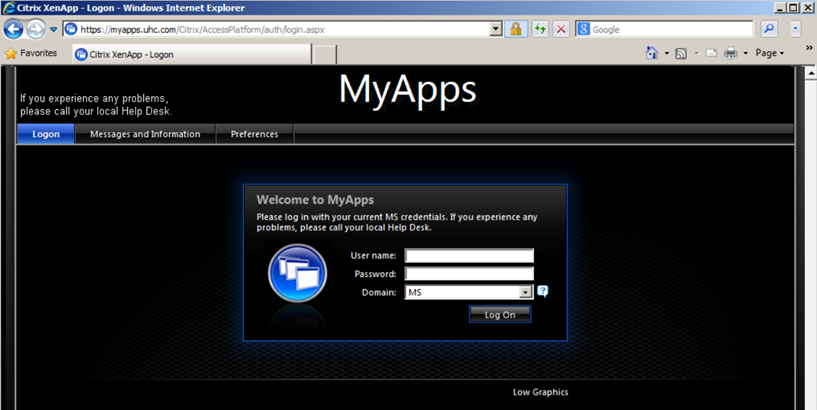Click the browser Back arrow button

[14, 29]
